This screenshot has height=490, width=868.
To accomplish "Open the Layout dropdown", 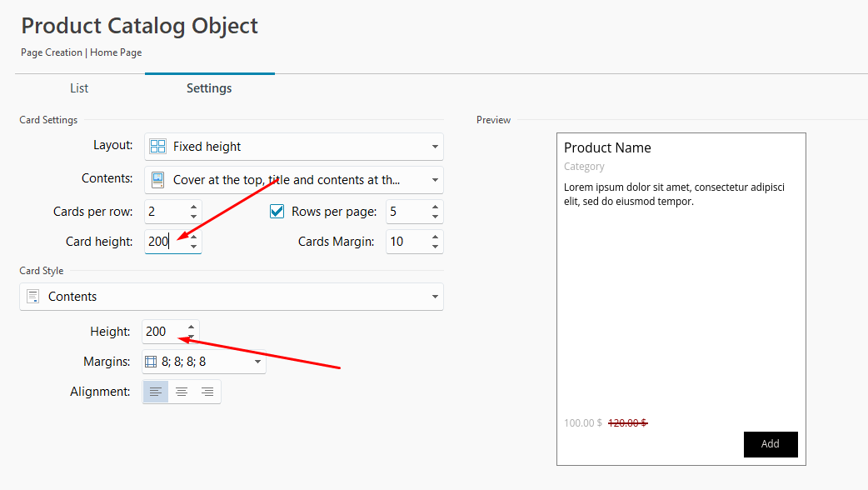I will pos(294,147).
